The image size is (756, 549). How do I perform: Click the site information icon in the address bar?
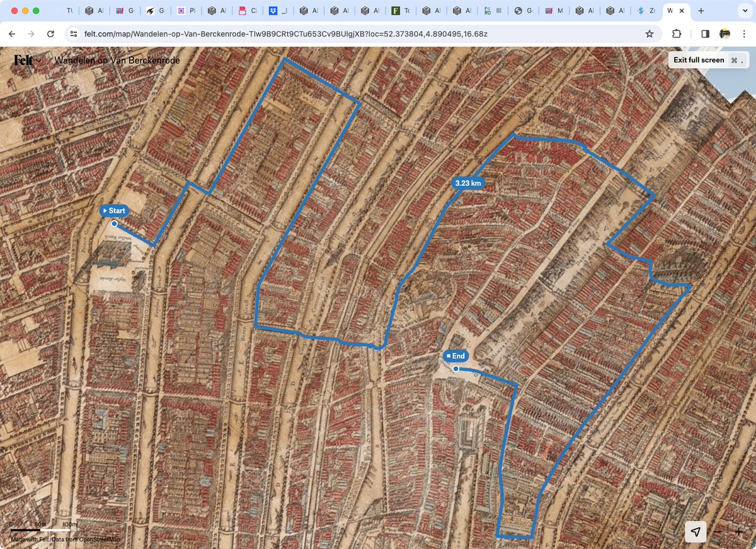point(74,33)
